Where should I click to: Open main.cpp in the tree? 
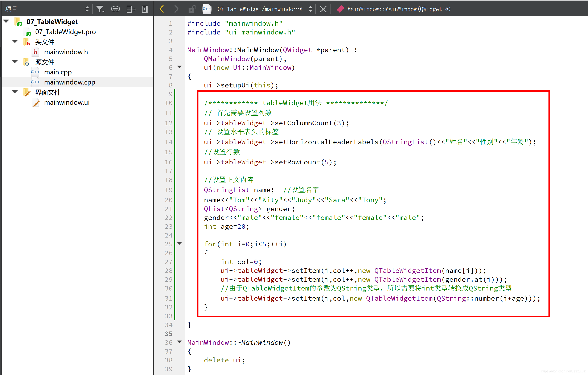coord(58,72)
